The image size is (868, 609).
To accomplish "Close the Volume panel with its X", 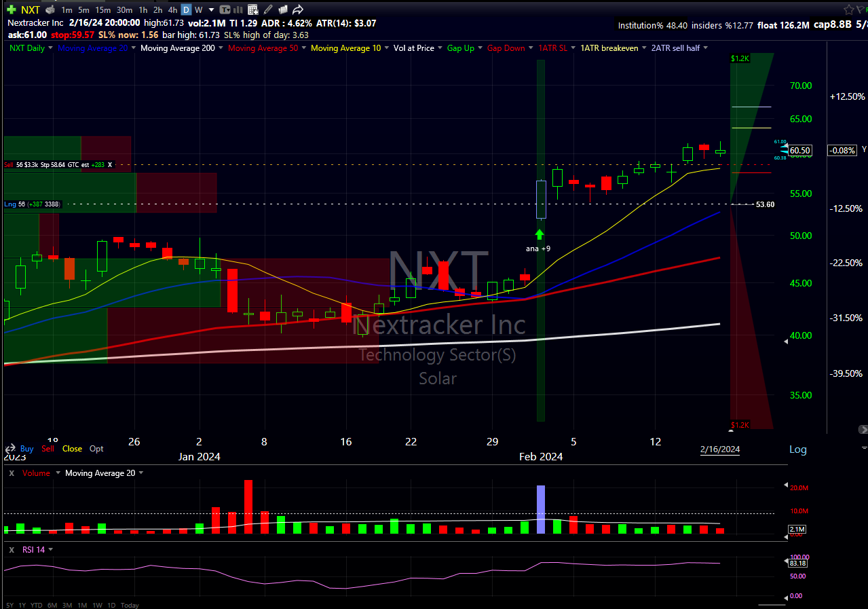I will pyautogui.click(x=12, y=473).
